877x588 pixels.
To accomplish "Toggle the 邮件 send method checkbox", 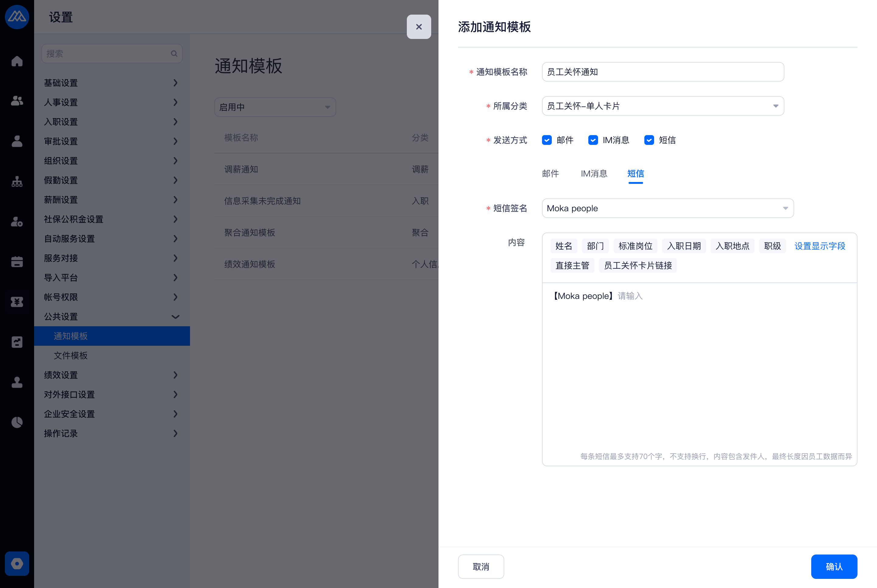I will pyautogui.click(x=547, y=140).
